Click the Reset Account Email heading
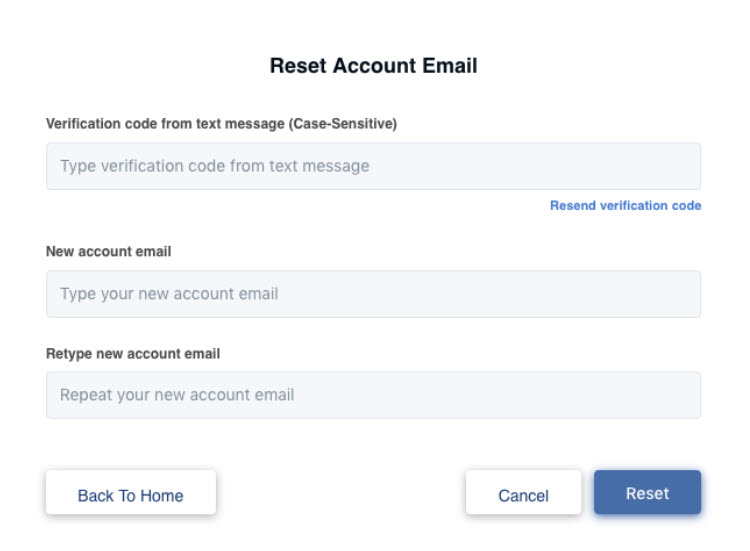 pos(373,66)
